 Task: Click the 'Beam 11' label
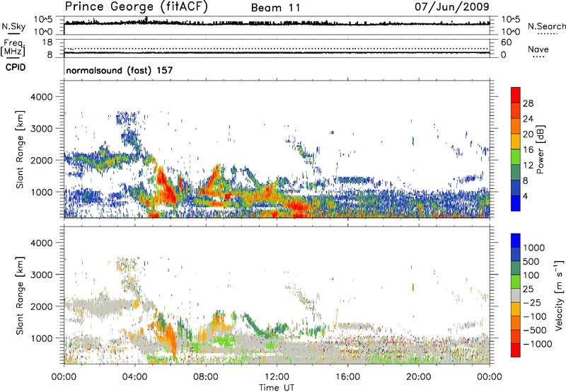[275, 8]
